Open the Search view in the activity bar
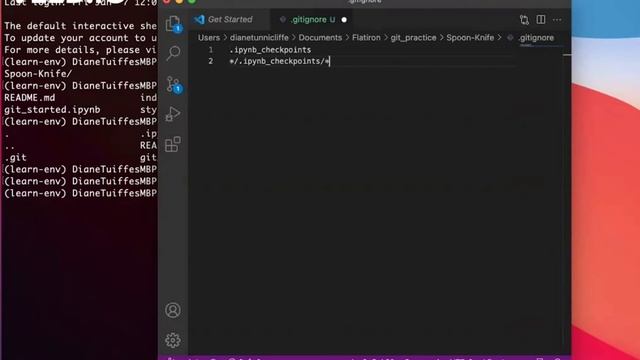Screen dimensions: 640x360 (173, 53)
